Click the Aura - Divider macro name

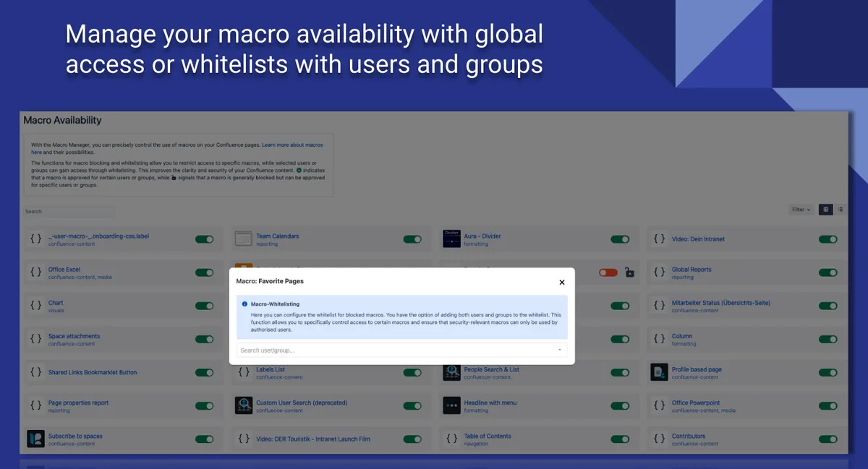[x=482, y=236]
